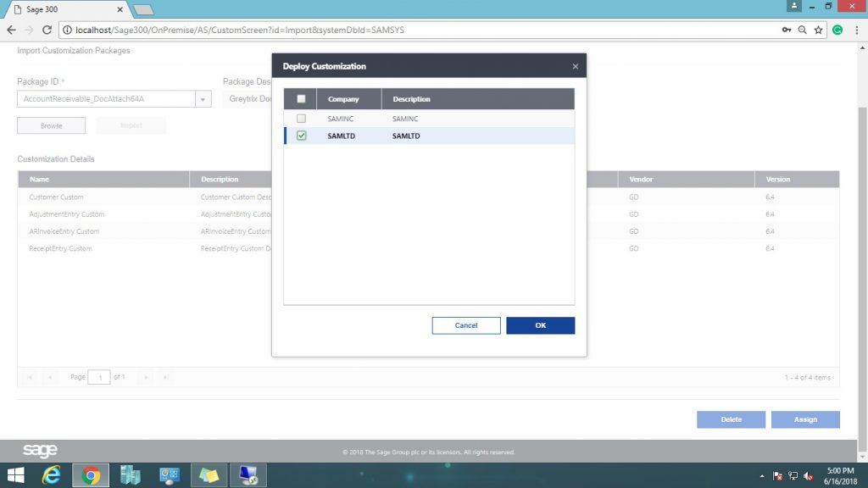Click the Sage 300 browser tab
Viewport: 868px width, 488px height.
pyautogui.click(x=66, y=9)
